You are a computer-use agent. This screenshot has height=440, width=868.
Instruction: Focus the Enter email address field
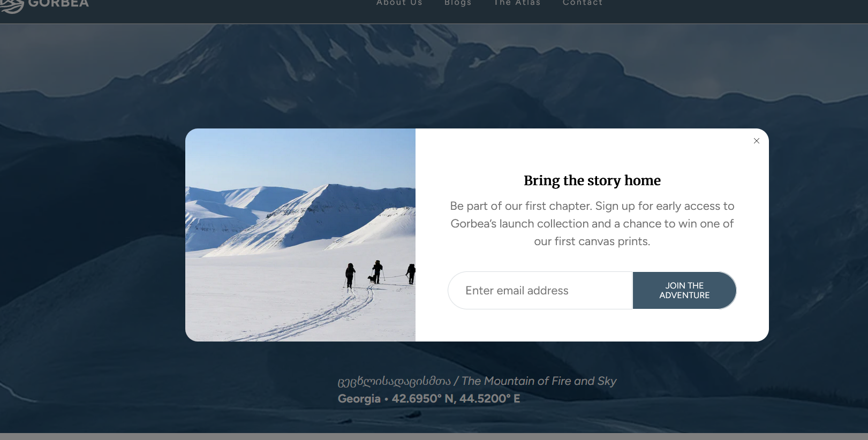click(540, 290)
